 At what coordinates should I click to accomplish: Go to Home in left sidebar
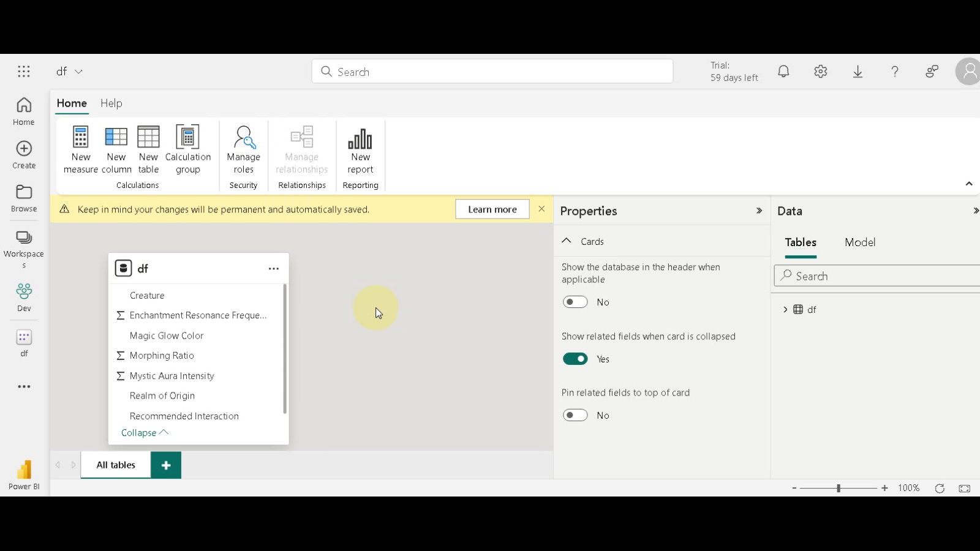(24, 111)
